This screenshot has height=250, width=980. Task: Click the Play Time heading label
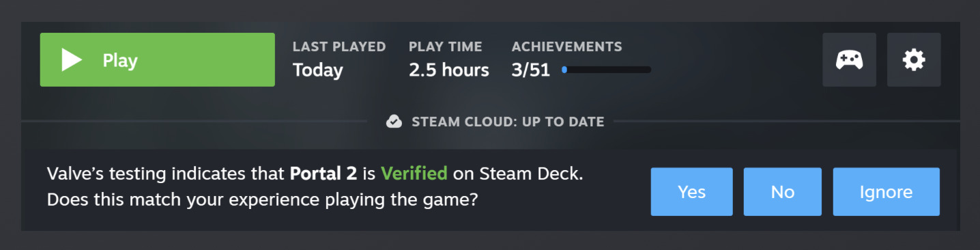(x=446, y=46)
